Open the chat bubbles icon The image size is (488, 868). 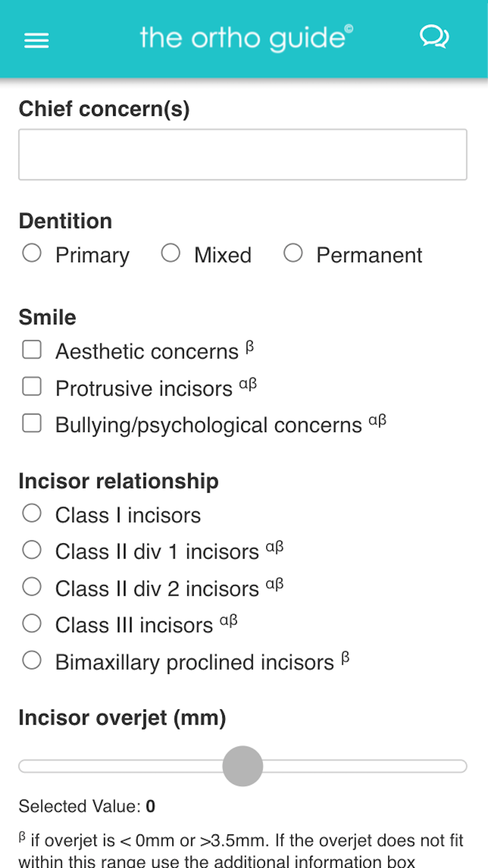click(x=434, y=37)
